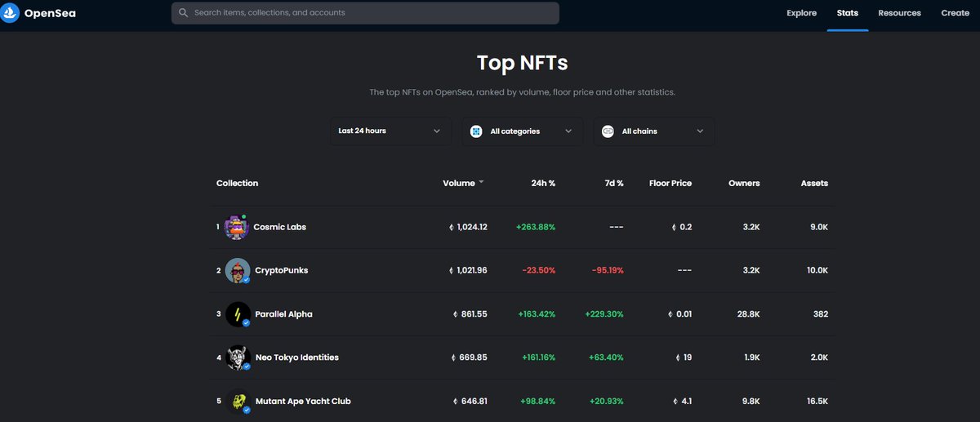Click the All chains link icon
This screenshot has height=422, width=980.
point(608,131)
